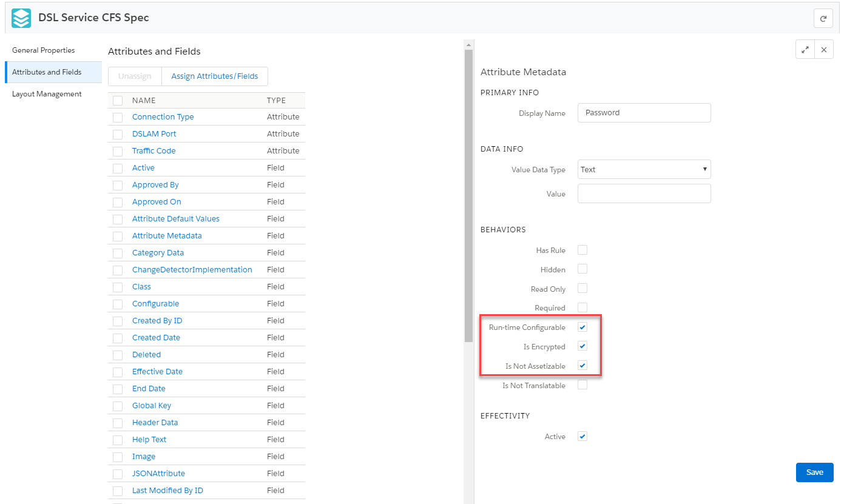Image resolution: width=844 pixels, height=504 pixels.
Task: Open the Attribute Metadata field link
Action: (167, 235)
